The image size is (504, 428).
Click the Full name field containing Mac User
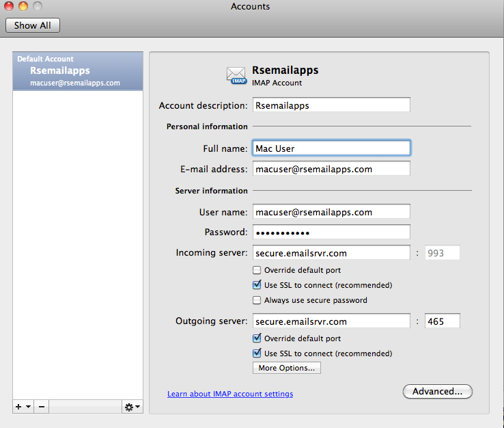(x=331, y=148)
